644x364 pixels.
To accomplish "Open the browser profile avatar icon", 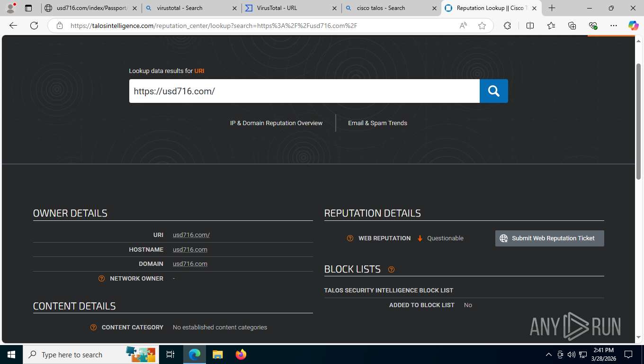I will coord(10,8).
